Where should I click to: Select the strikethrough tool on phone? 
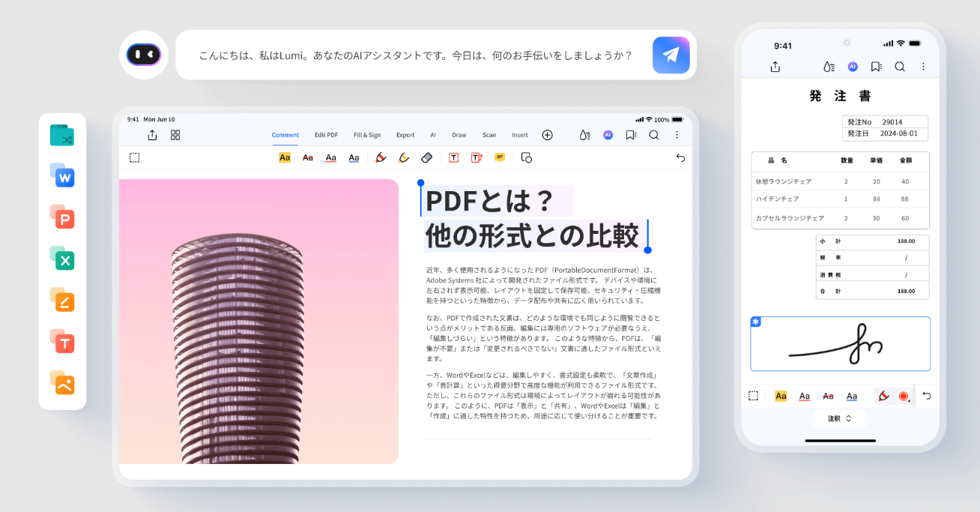pos(828,396)
